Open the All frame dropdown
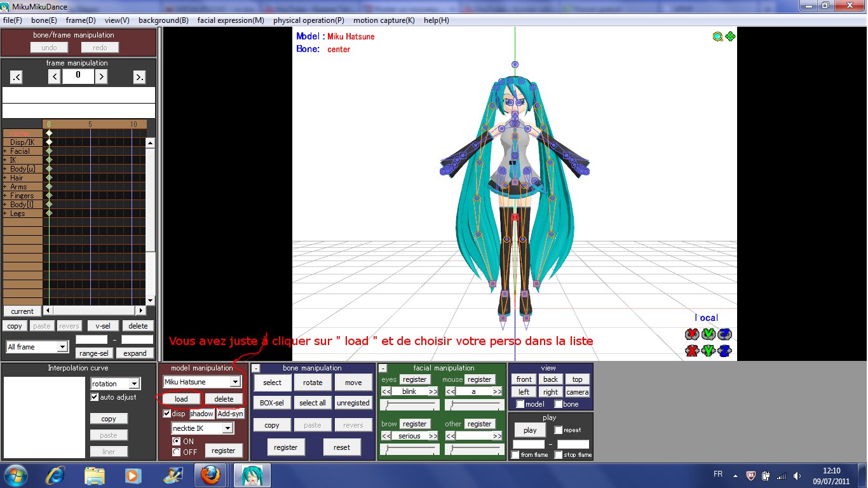 click(62, 347)
